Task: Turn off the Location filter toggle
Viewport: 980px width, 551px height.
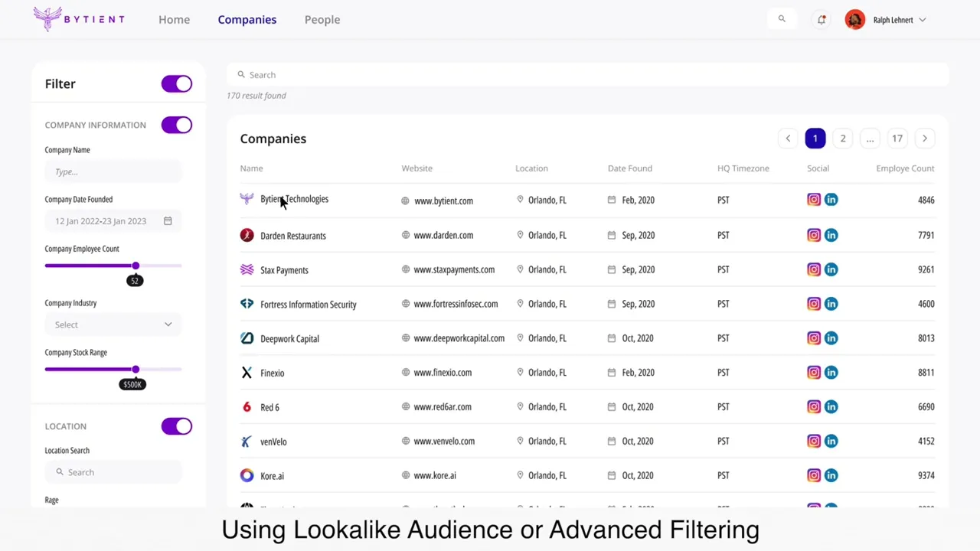Action: [x=177, y=426]
